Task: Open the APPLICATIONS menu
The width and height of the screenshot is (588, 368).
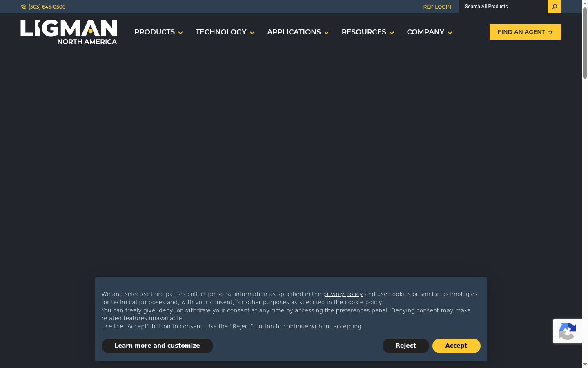Action: [x=298, y=32]
